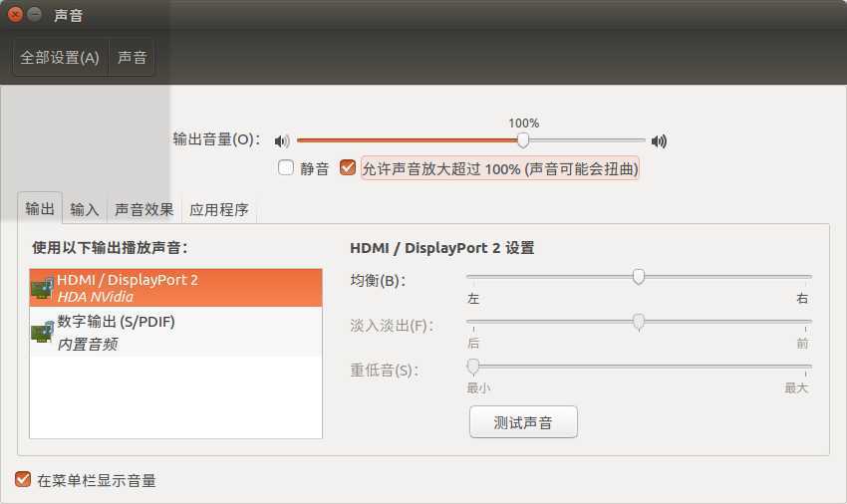This screenshot has width=847, height=504.
Task: Open the 应用程序 tab
Action: pyautogui.click(x=219, y=209)
